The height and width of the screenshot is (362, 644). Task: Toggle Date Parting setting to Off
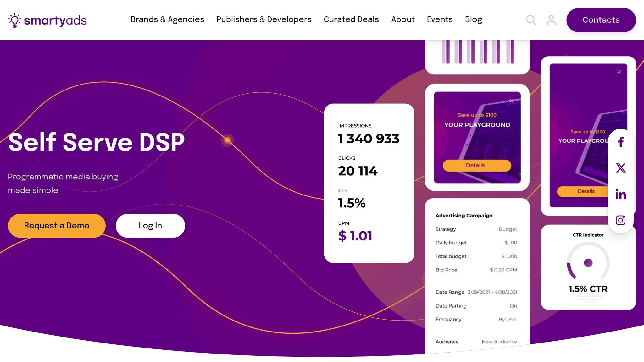click(x=513, y=305)
